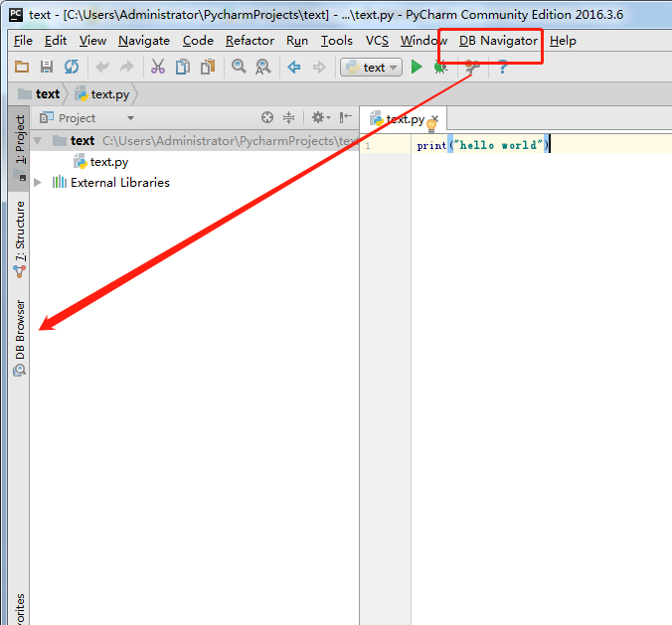Click the PyCharm PC window icon

(16, 14)
